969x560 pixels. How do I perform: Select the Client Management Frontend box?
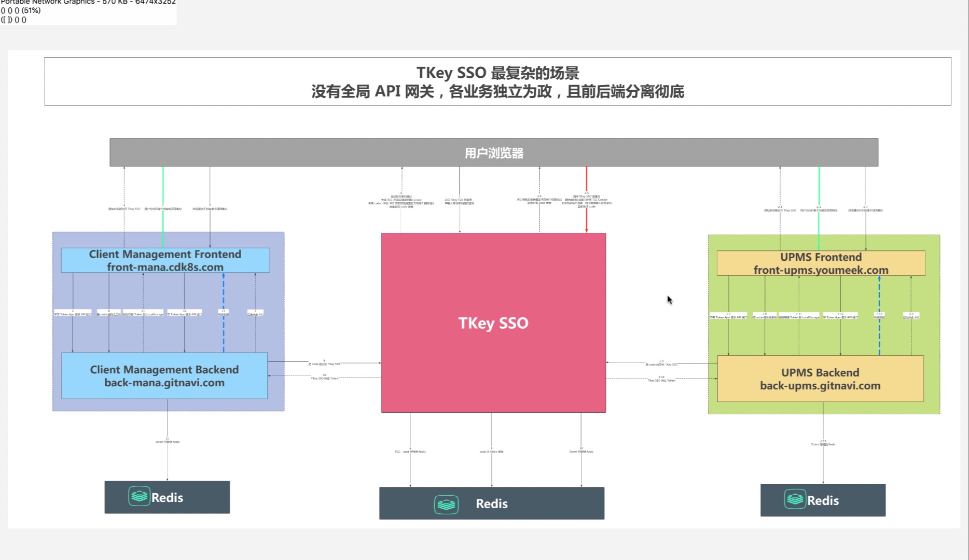coord(165,260)
